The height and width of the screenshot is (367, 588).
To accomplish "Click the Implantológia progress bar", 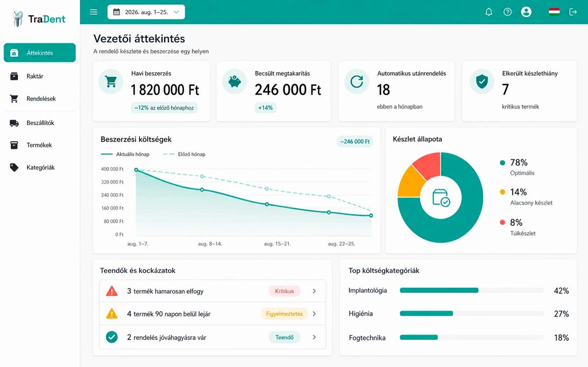I will 472,291.
